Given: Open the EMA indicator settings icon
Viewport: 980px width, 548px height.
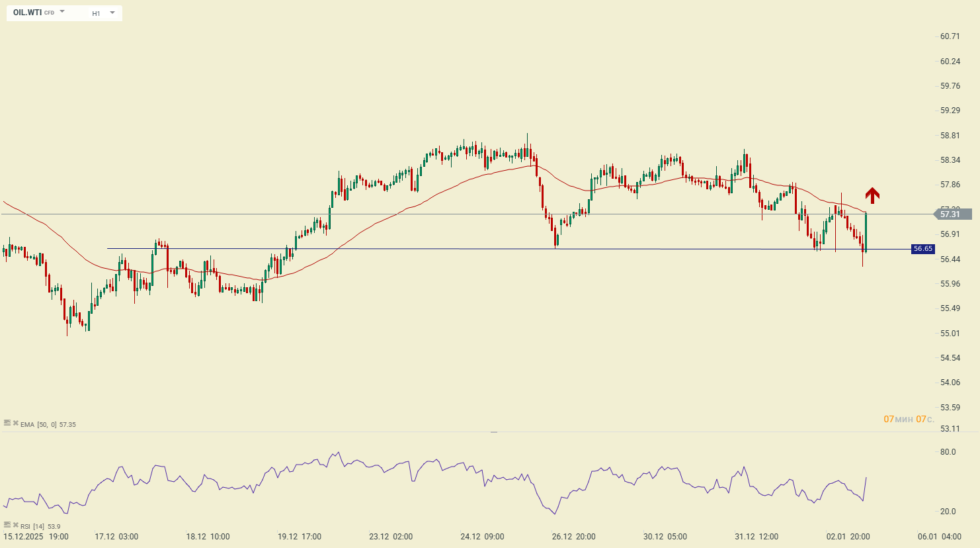Looking at the screenshot, I should [7, 423].
